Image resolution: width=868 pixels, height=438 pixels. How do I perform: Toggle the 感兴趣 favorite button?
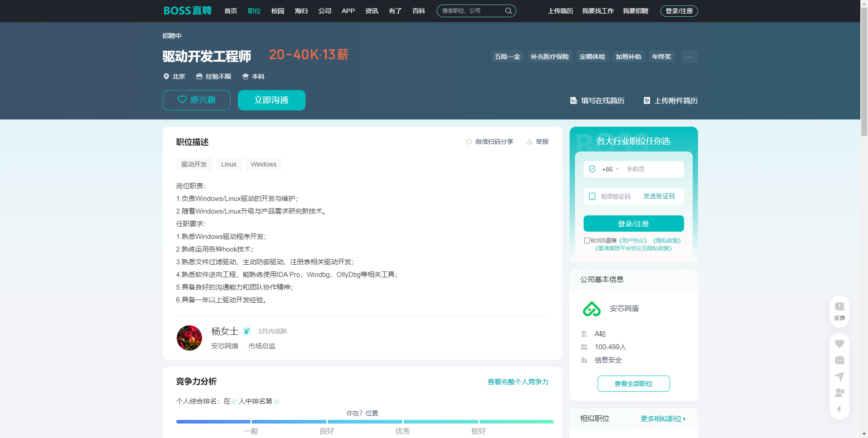pos(197,100)
